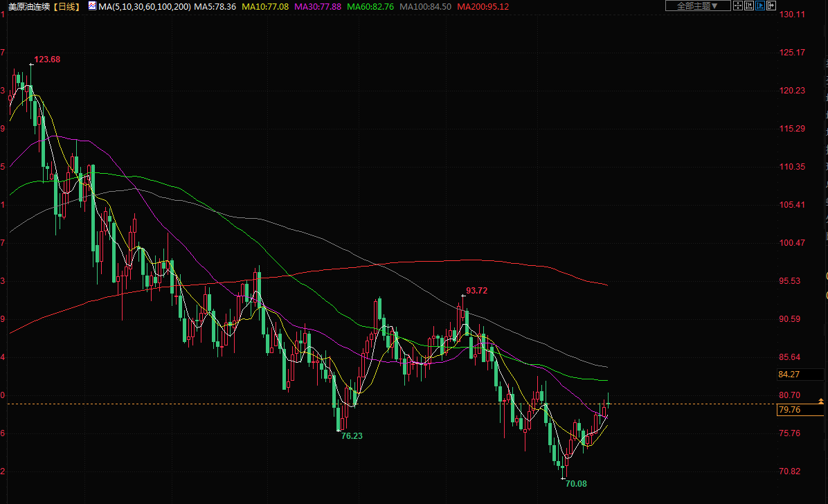
Task: Click the crosshair cursor icon
Action: [x=738, y=6]
